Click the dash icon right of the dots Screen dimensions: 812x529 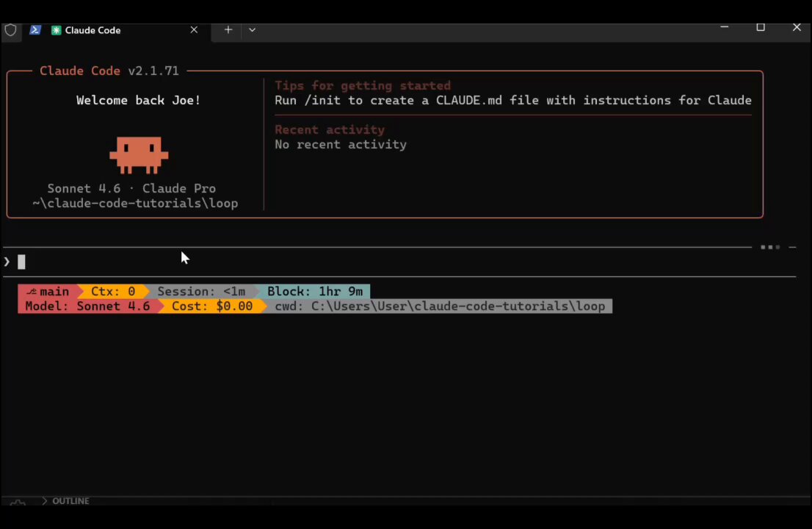click(792, 247)
